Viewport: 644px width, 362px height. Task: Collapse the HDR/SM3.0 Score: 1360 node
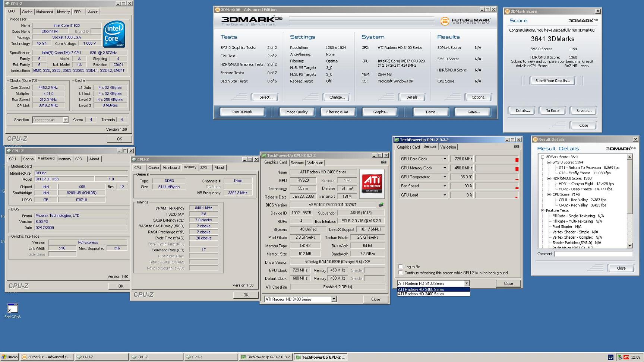549,178
